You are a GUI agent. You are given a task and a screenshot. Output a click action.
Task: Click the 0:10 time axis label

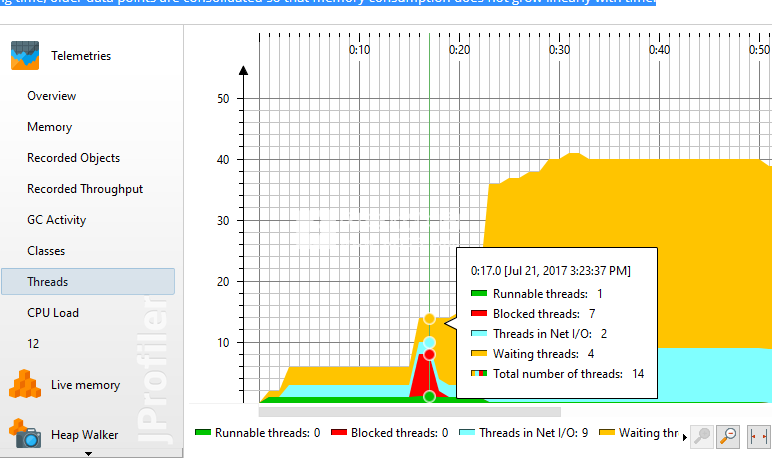tap(359, 50)
